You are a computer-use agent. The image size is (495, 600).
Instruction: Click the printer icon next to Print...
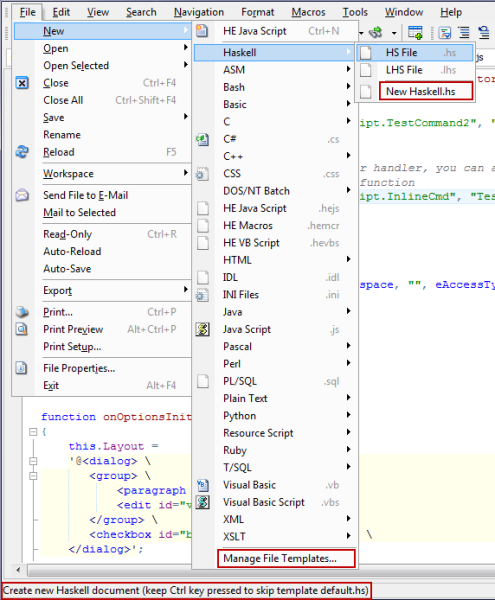pos(22,312)
